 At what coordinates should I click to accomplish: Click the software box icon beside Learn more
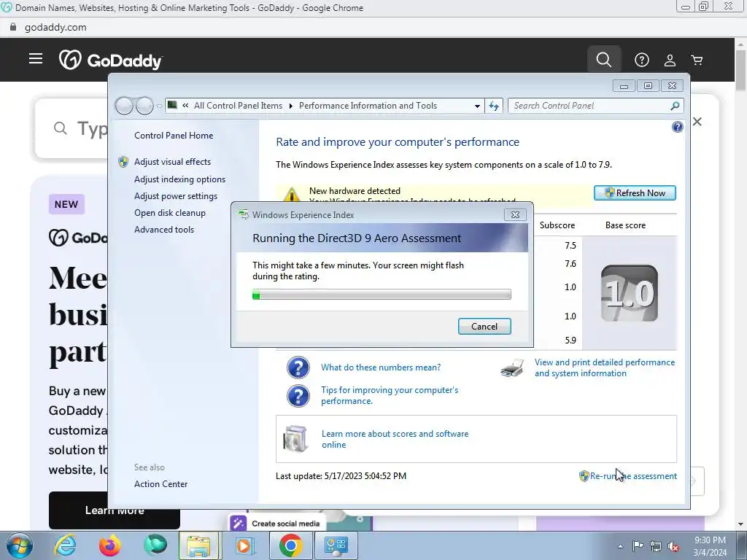295,438
